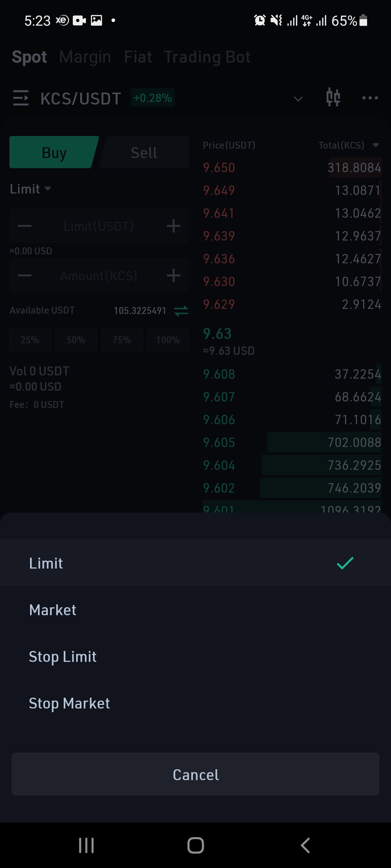Open the trading pair list menu icon
Screen dimensions: 391x868
21,98
